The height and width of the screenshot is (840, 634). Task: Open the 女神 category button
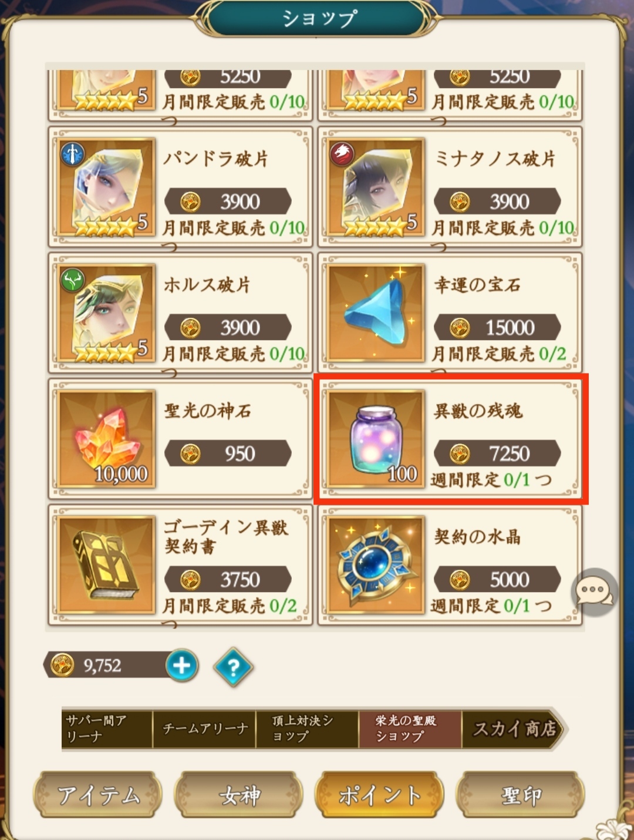[238, 795]
